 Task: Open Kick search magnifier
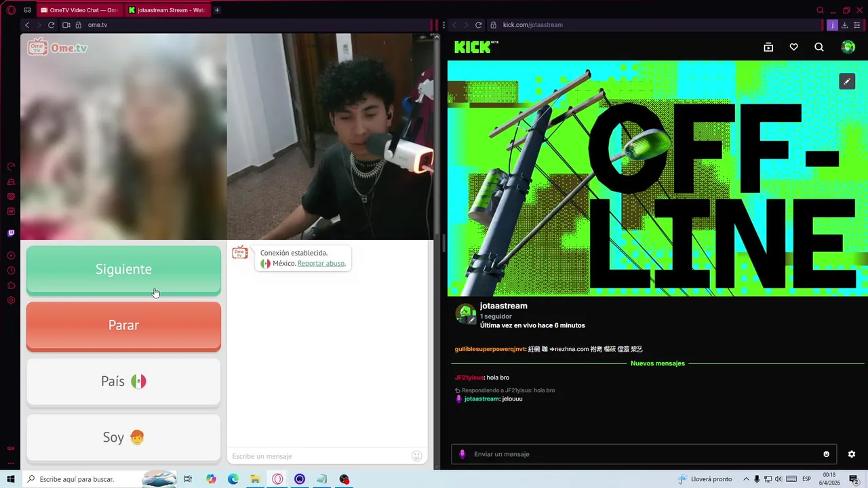[x=819, y=47]
